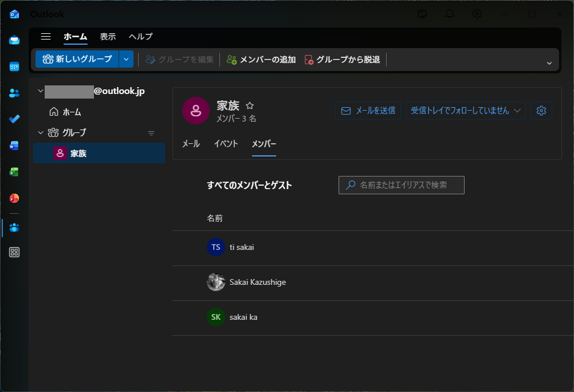Click the SK avatar of sakai ka
574x392 pixels.
(216, 317)
